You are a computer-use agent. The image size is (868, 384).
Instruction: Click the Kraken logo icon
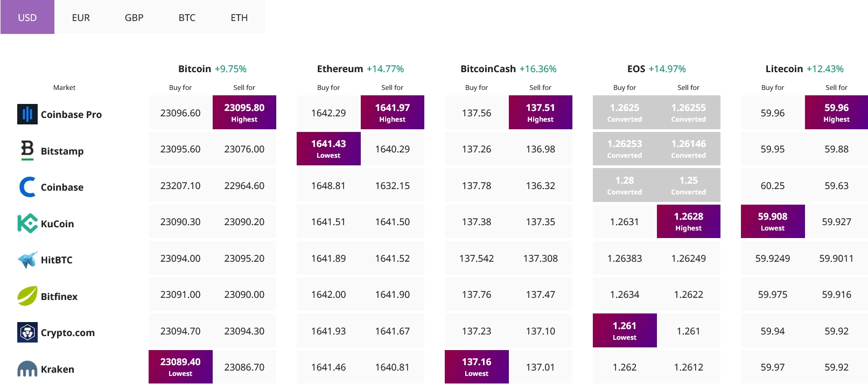click(x=27, y=369)
